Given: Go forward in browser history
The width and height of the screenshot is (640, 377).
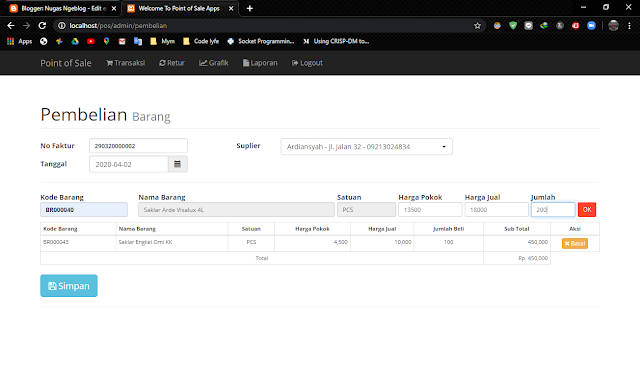Looking at the screenshot, I should pyautogui.click(x=27, y=26).
